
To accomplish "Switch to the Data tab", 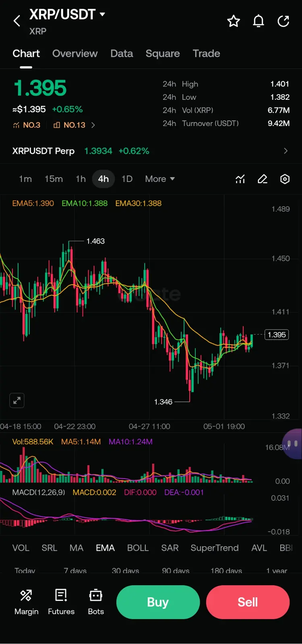I will 122,54.
